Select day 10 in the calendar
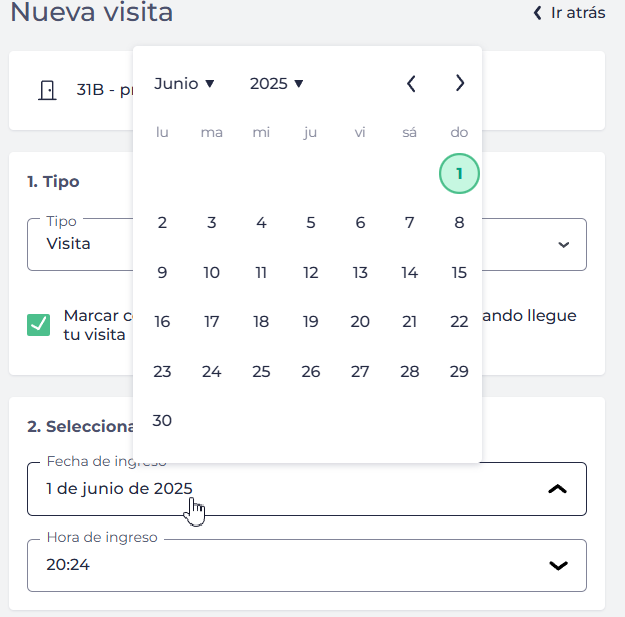Viewport: 625px width, 617px height. coord(212,273)
